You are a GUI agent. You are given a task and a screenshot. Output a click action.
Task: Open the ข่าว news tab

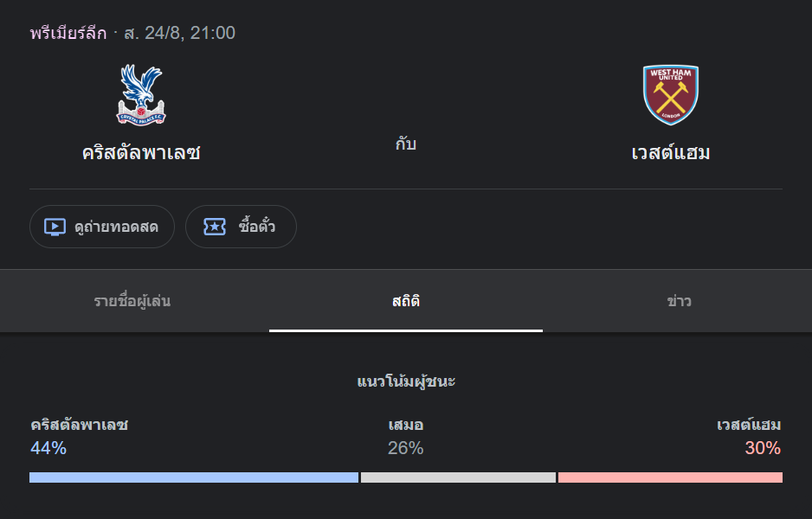click(x=679, y=301)
